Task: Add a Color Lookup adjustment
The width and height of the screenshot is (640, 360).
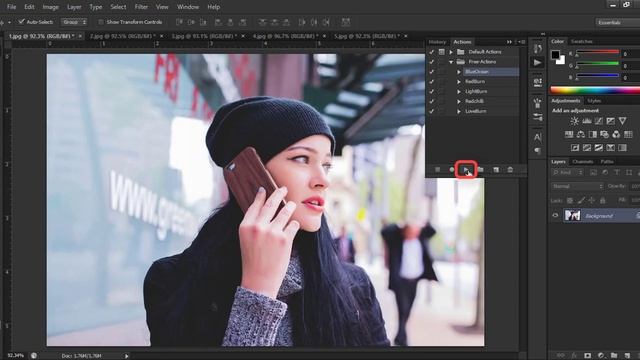Action: (x=628, y=134)
